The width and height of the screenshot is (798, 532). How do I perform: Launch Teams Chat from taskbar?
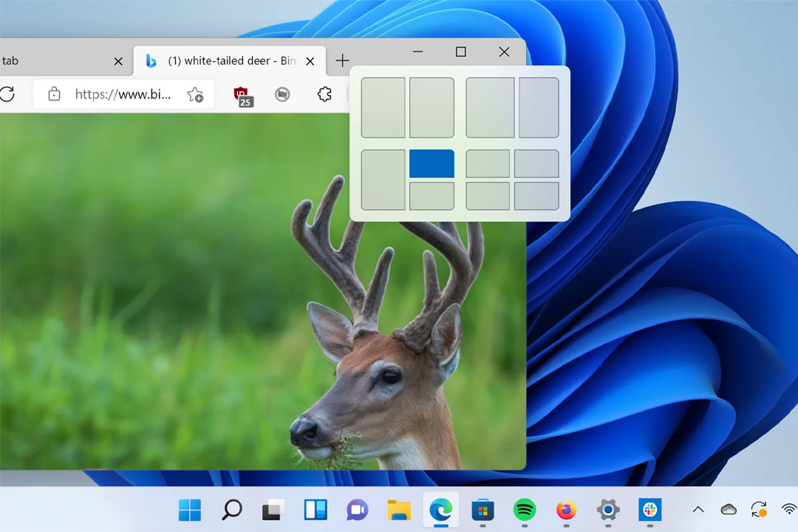[x=358, y=510]
